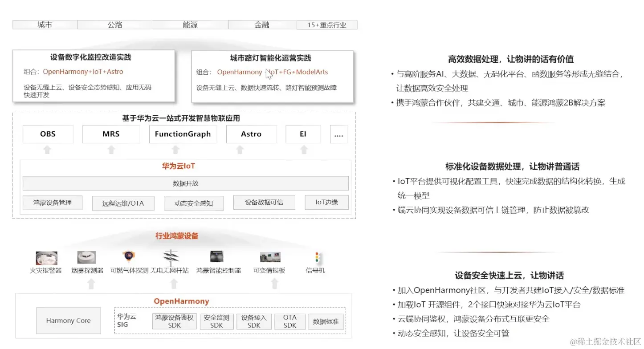
Task: Click the 设备数字化监控改造实践 heading
Action: [91, 57]
